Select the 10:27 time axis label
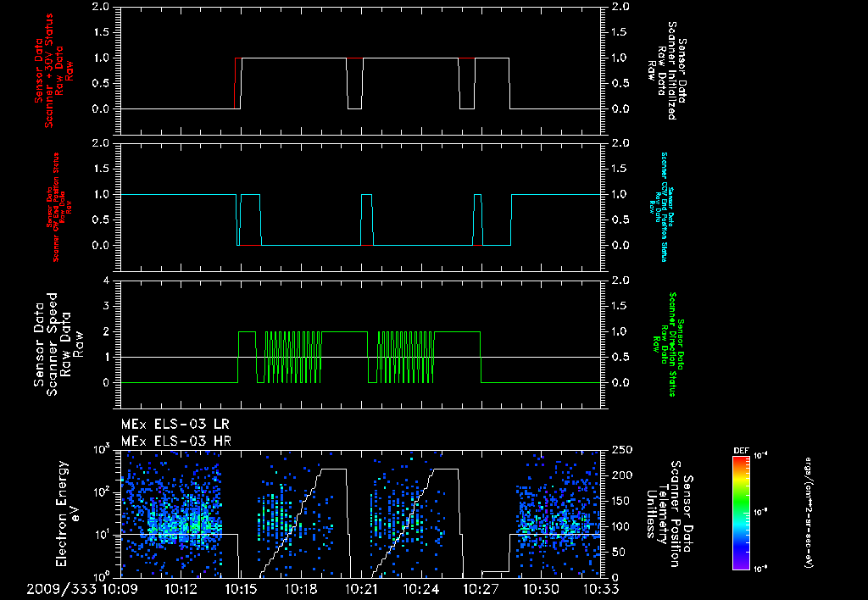This screenshot has width=868, height=600. (481, 590)
